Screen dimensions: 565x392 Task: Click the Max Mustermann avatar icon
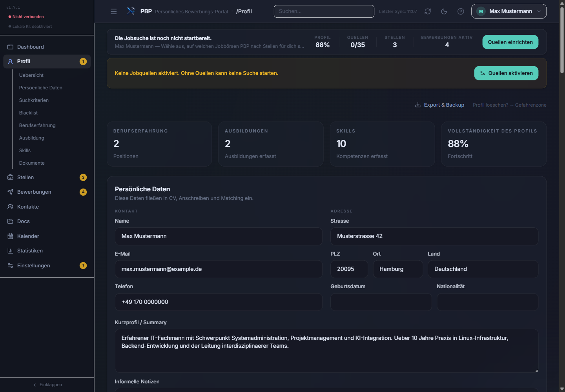tap(481, 11)
